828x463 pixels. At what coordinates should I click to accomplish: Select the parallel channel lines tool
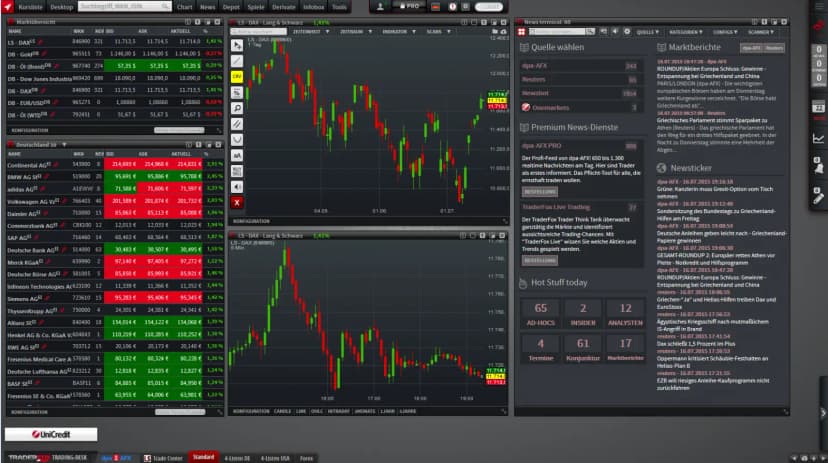point(237,124)
